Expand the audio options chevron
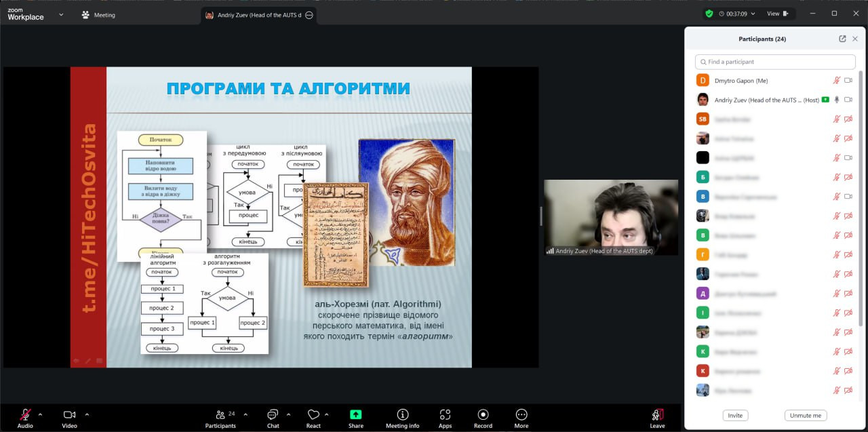This screenshot has height=432, width=868. pyautogui.click(x=40, y=414)
